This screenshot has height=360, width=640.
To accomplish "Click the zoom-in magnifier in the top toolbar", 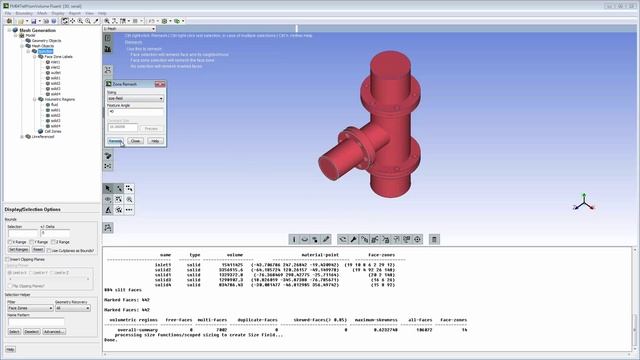I will tap(80, 21).
